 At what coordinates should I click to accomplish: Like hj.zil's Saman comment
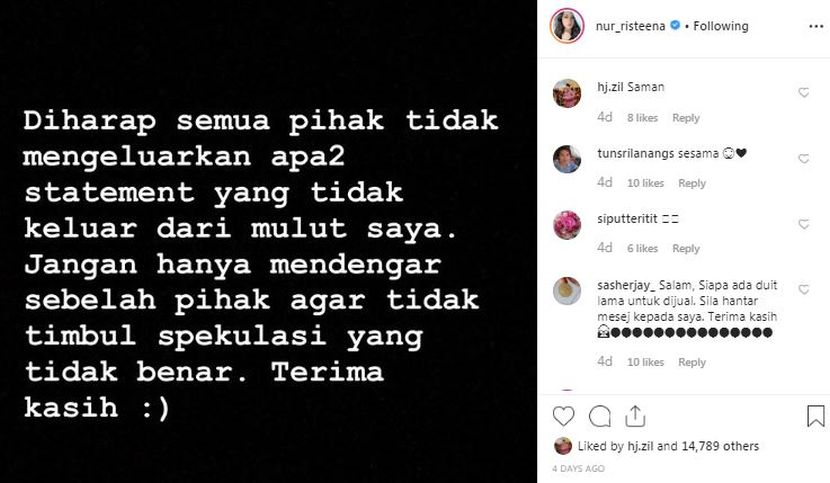pyautogui.click(x=804, y=93)
